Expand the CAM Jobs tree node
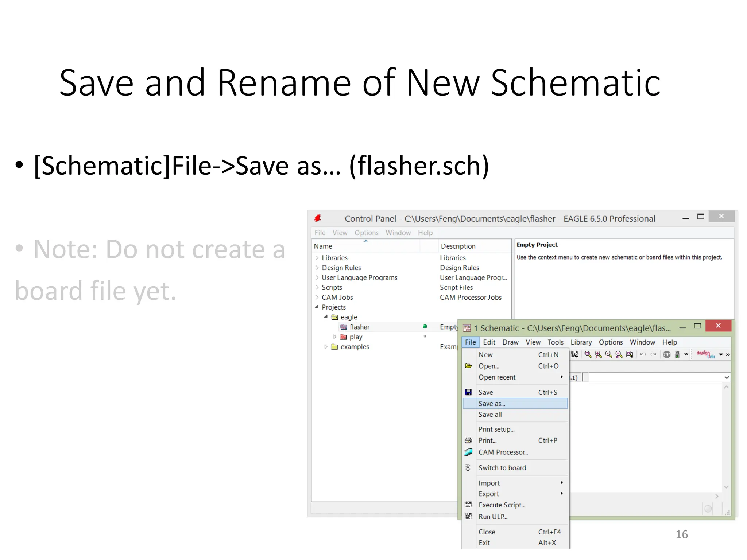Screen dimensions: 747x560 tap(317, 297)
